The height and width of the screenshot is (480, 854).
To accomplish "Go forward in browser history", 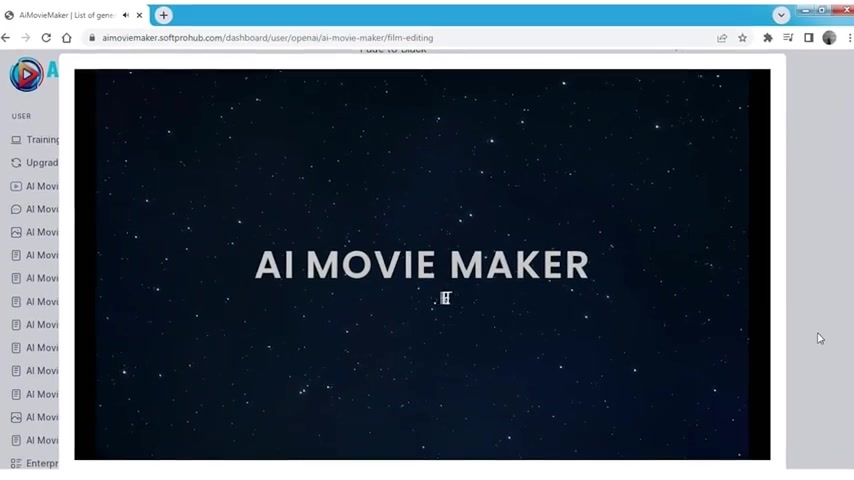I will pyautogui.click(x=26, y=38).
